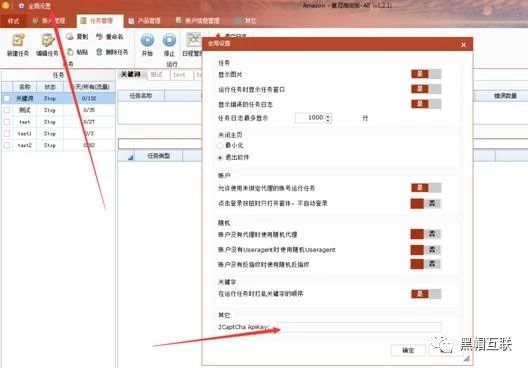Tick the checkbox for task 测试
The image size is (528, 368).
tap(7, 110)
